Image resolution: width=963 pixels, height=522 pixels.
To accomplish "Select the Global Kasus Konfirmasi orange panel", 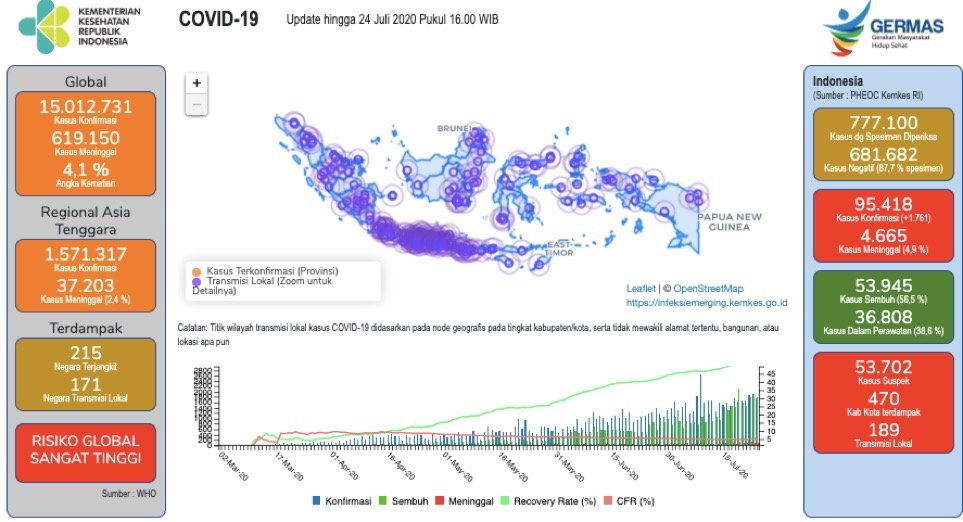I will click(x=85, y=143).
